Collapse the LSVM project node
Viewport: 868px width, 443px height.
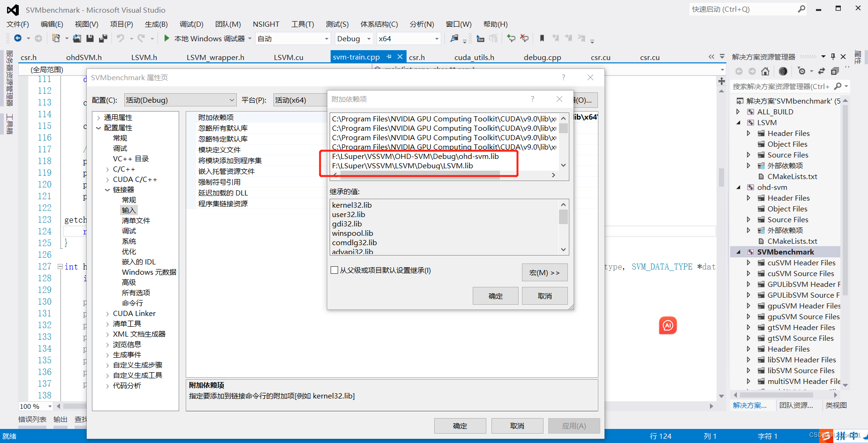tap(738, 122)
